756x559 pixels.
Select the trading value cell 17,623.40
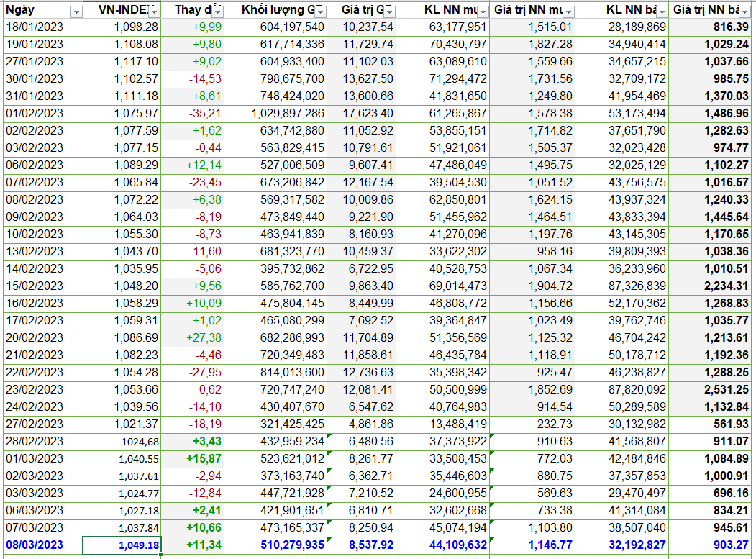362,114
